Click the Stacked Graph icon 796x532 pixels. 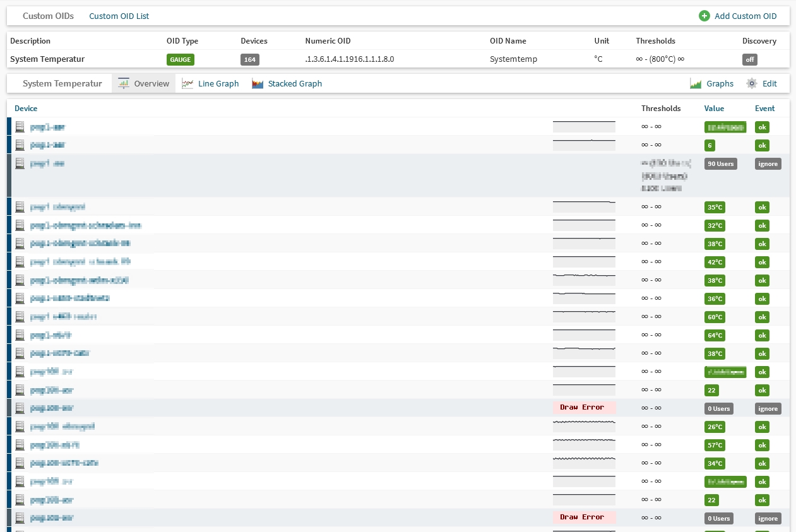(x=258, y=83)
